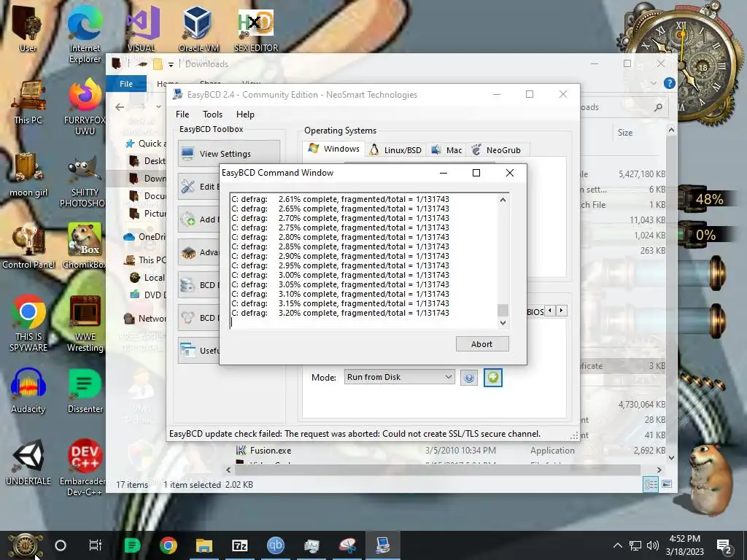Click Explorer help question mark icon
747x560 pixels.
(670, 83)
